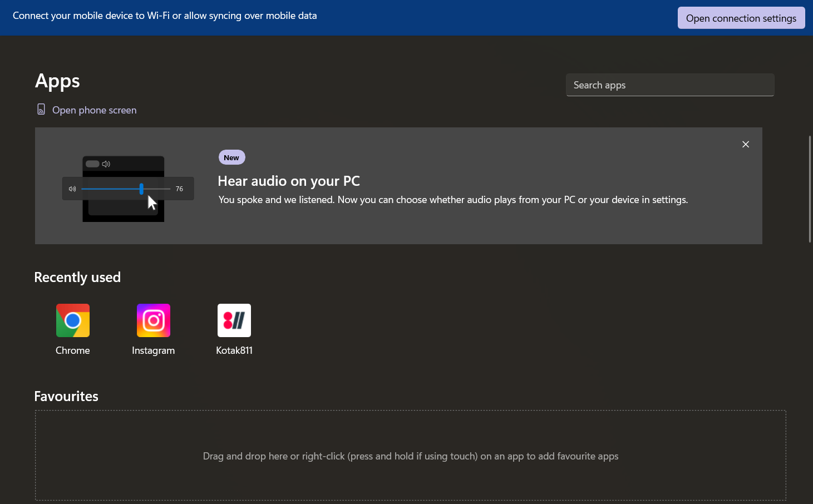Click the speaker icon left of volume slider
This screenshot has width=813, height=504.
point(72,189)
